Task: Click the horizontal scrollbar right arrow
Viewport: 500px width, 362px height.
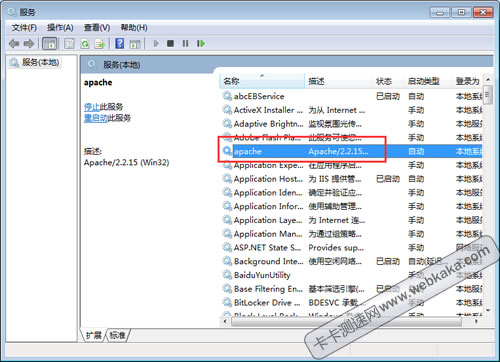Action: tap(476, 322)
